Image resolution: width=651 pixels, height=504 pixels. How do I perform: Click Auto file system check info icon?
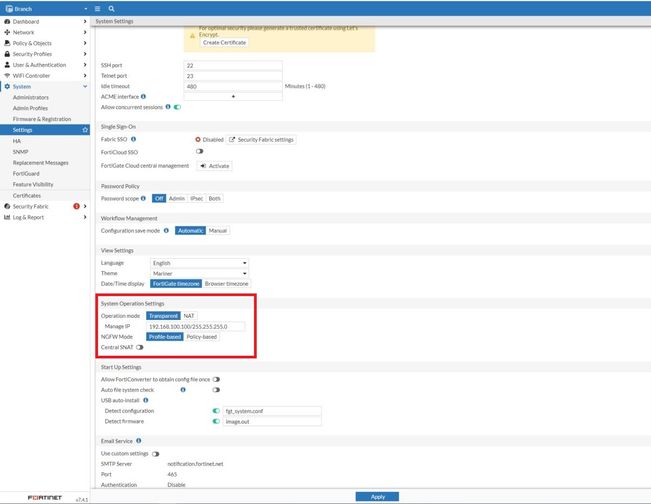pos(183,390)
